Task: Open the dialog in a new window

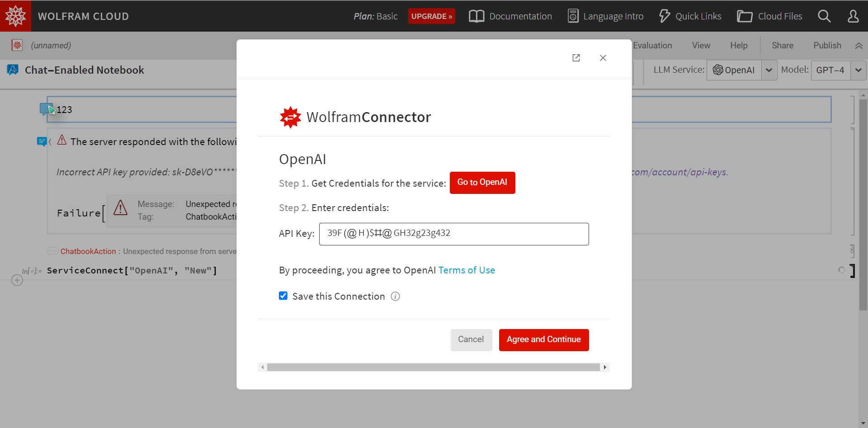Action: (576, 58)
